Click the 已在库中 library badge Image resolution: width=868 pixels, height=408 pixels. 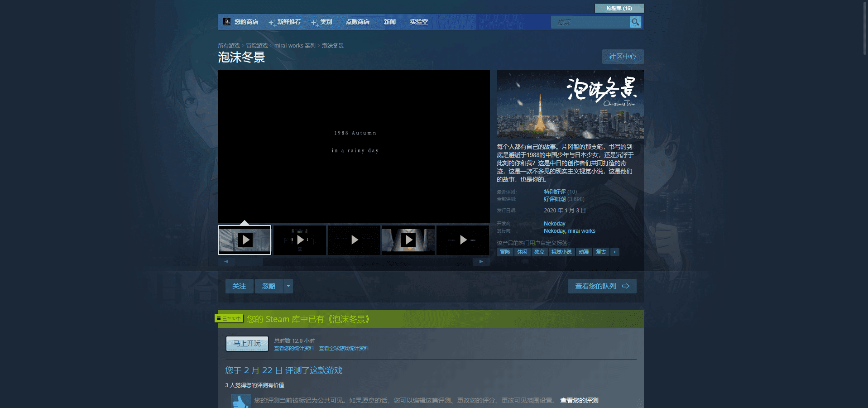tap(229, 319)
